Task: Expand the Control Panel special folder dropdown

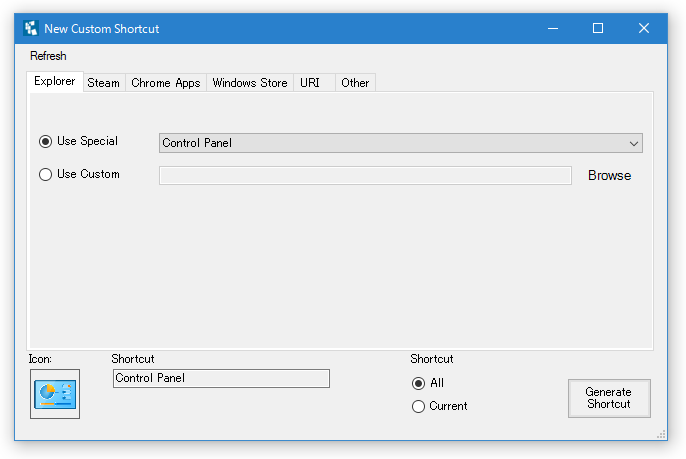Action: pyautogui.click(x=401, y=143)
